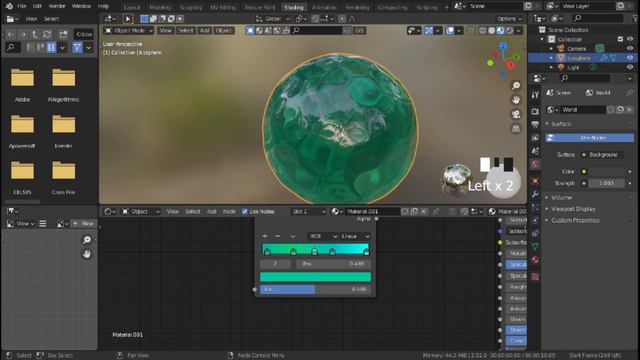Expand the Volume panel
640x360 pixels.
click(x=561, y=198)
